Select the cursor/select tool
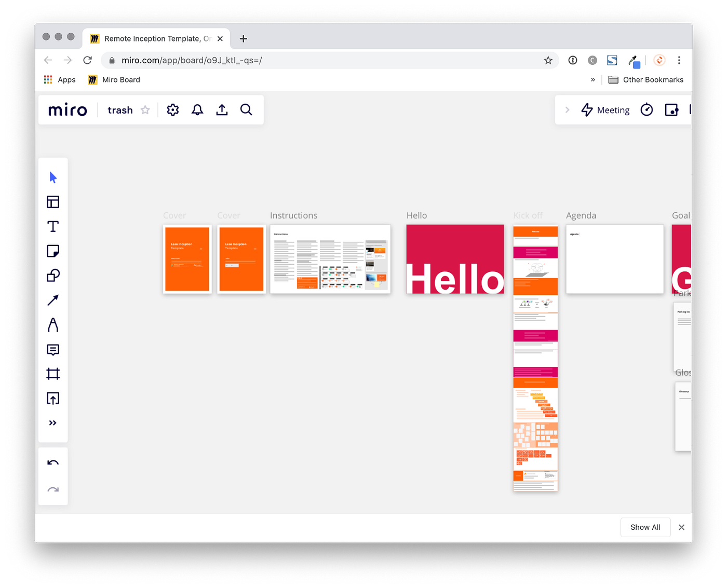This screenshot has width=727, height=588. coord(53,177)
